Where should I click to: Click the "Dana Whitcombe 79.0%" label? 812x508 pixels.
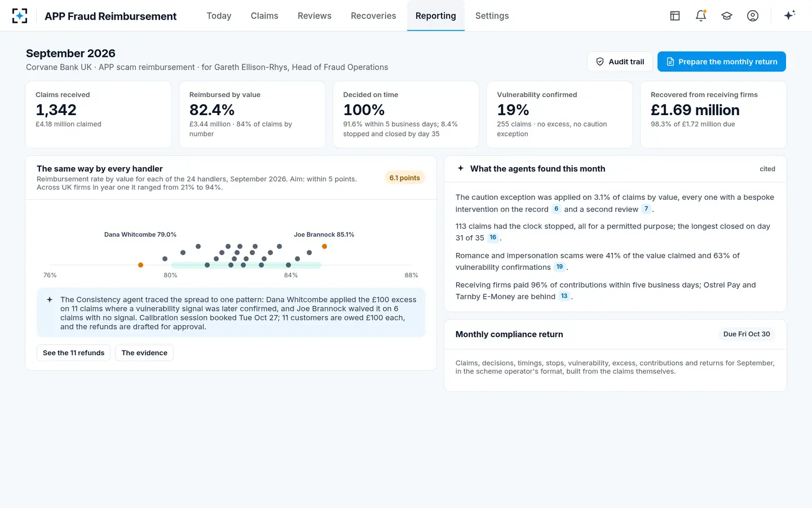point(140,234)
